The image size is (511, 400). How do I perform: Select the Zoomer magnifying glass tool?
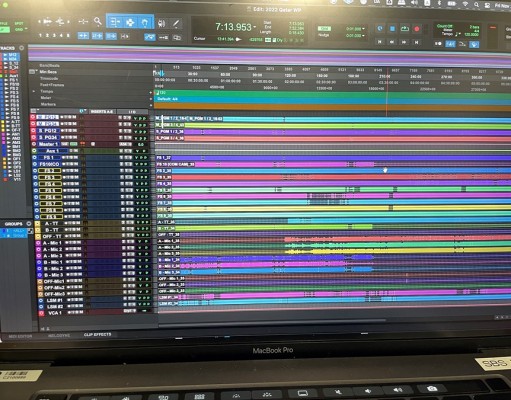tap(98, 22)
